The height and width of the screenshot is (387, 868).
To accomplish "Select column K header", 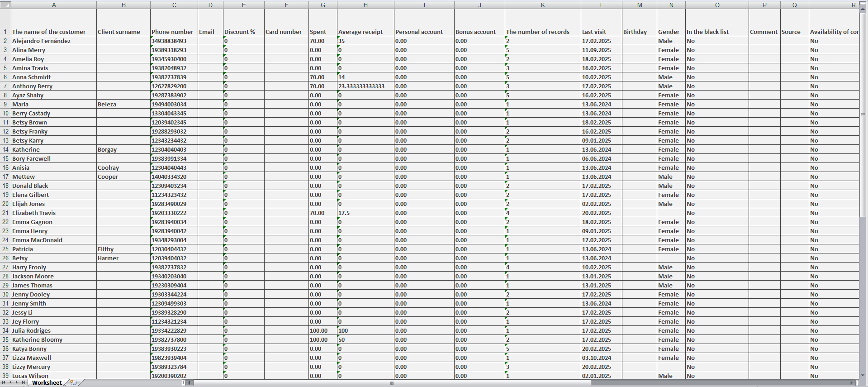I will point(542,5).
